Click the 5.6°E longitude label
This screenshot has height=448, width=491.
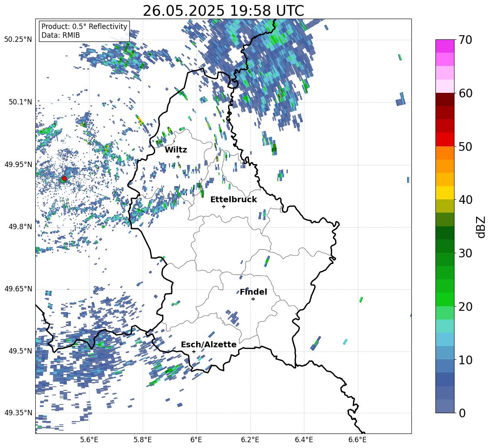[89, 440]
